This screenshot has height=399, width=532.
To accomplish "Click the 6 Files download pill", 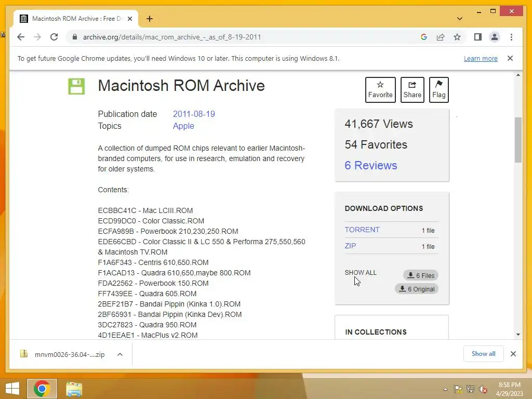I will (421, 275).
